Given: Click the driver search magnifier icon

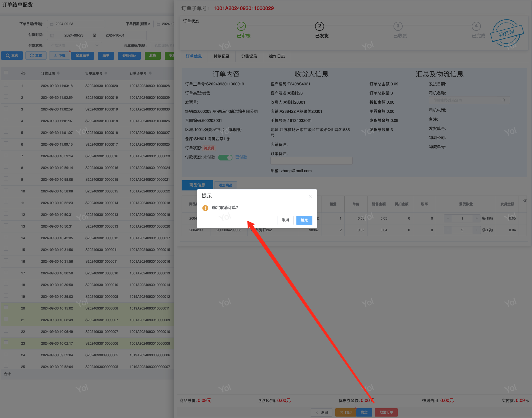Looking at the screenshot, I should pyautogui.click(x=503, y=100).
